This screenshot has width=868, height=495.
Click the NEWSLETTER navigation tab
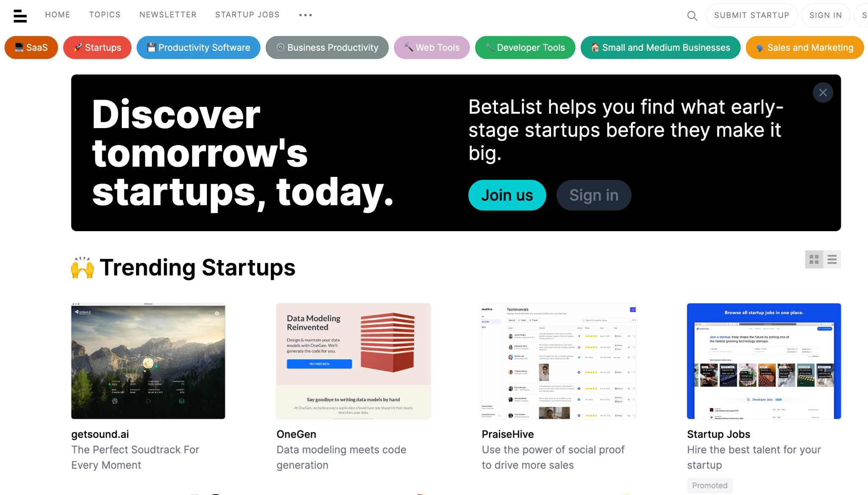pos(167,15)
